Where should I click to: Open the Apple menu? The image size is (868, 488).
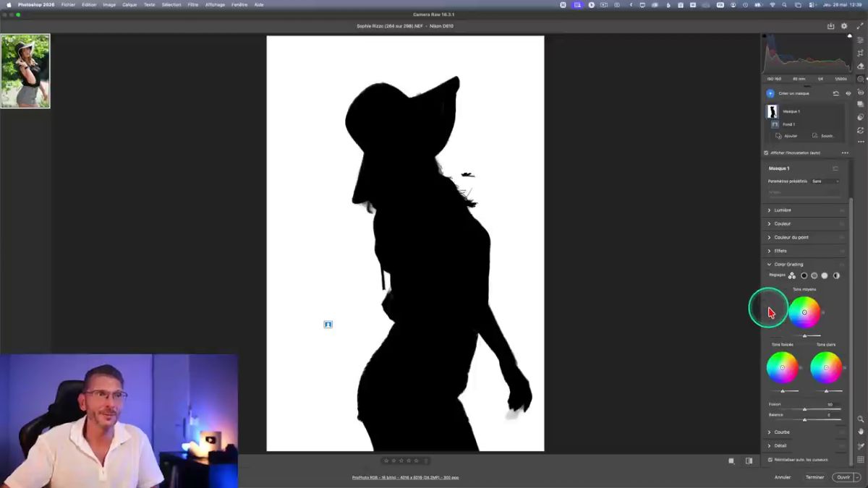coord(9,4)
